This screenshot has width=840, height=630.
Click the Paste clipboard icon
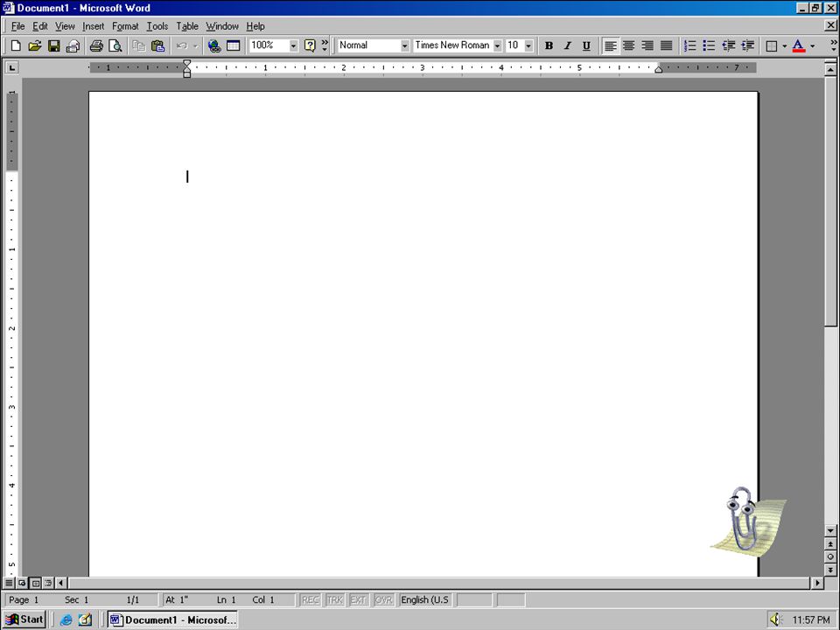(x=157, y=45)
